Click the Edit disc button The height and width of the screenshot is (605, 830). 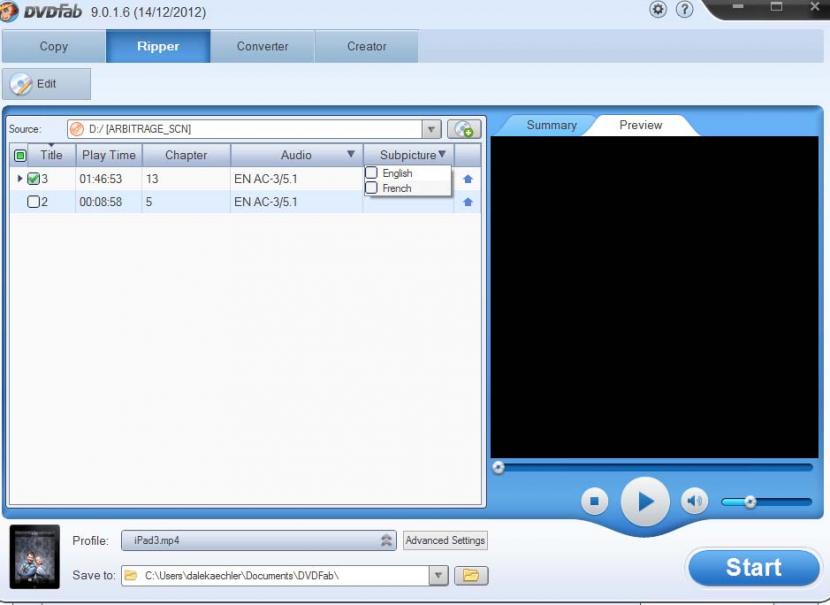click(46, 84)
